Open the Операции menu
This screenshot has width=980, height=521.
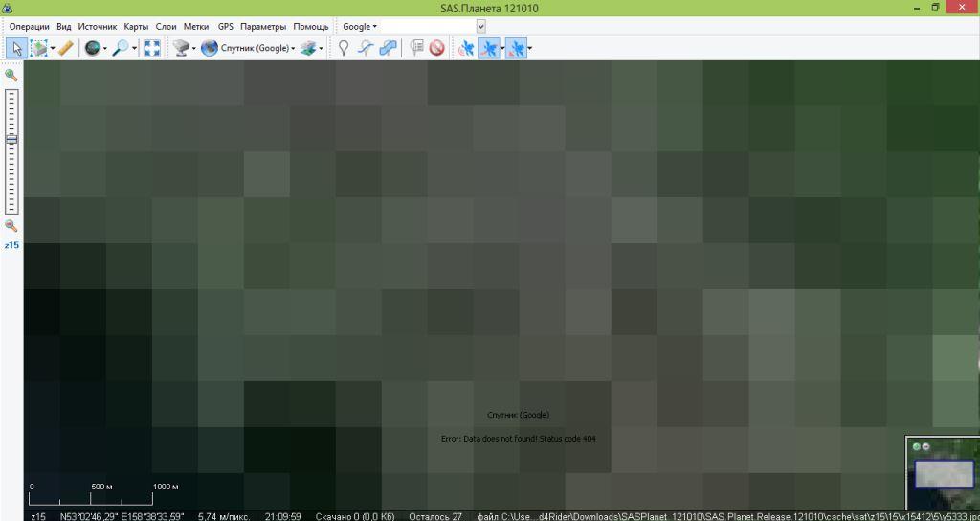pyautogui.click(x=29, y=27)
